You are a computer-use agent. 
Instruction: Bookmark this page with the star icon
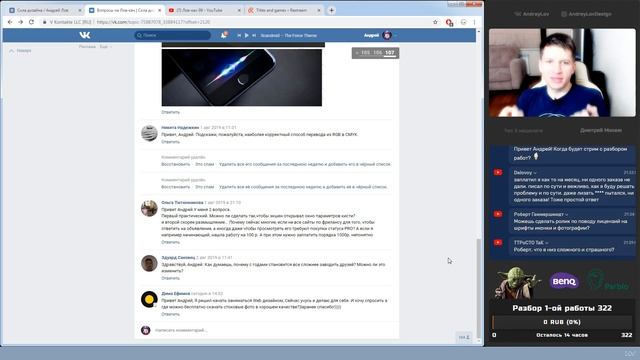point(435,22)
